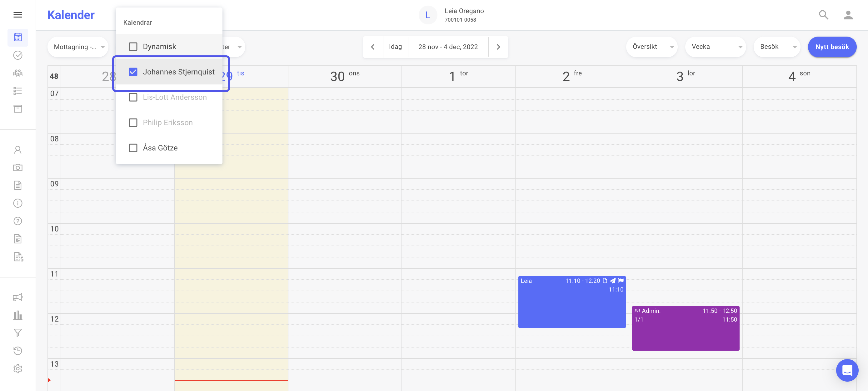The image size is (868, 391).
Task: Click the 1 tor day header
Action: 458,77
